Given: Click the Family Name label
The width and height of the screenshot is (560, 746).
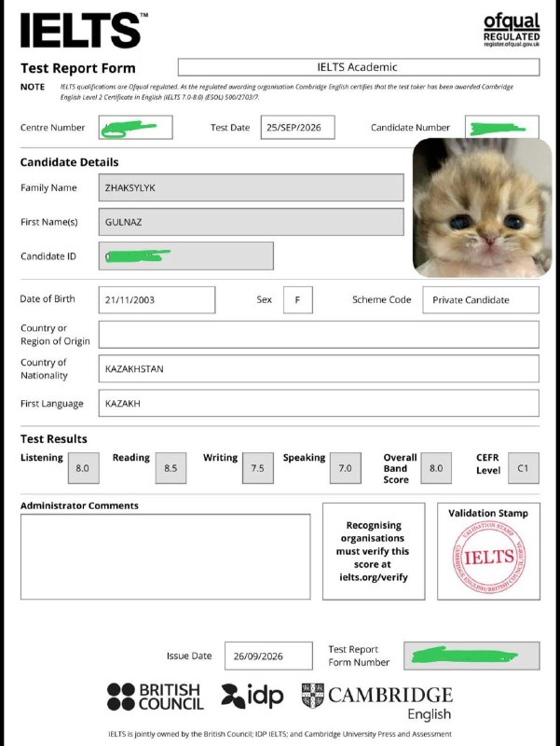Looking at the screenshot, I should (48, 187).
